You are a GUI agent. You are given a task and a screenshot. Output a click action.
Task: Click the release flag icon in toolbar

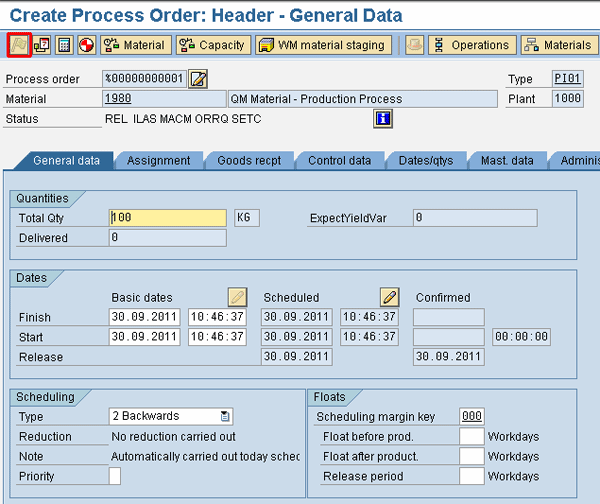17,45
